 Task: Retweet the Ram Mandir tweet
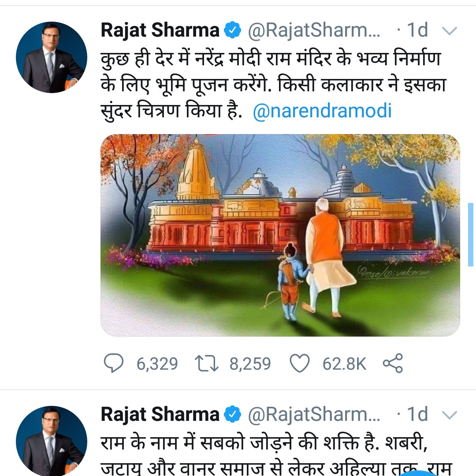207,364
